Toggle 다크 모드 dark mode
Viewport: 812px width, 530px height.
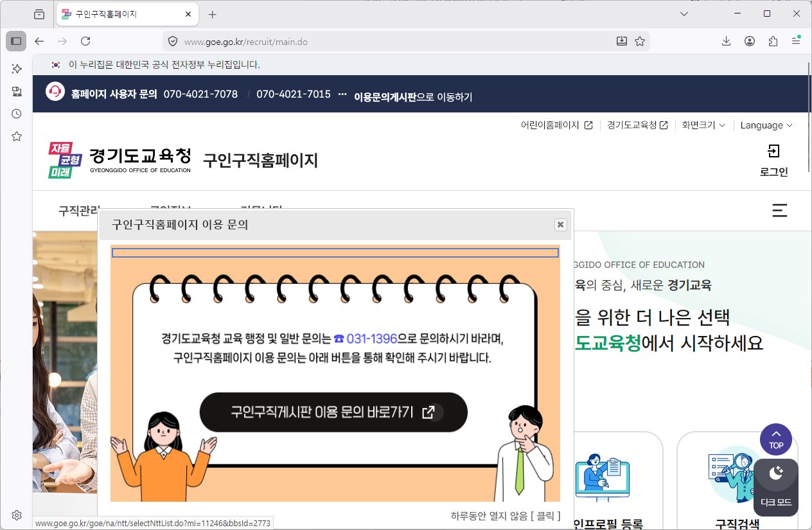(x=776, y=488)
